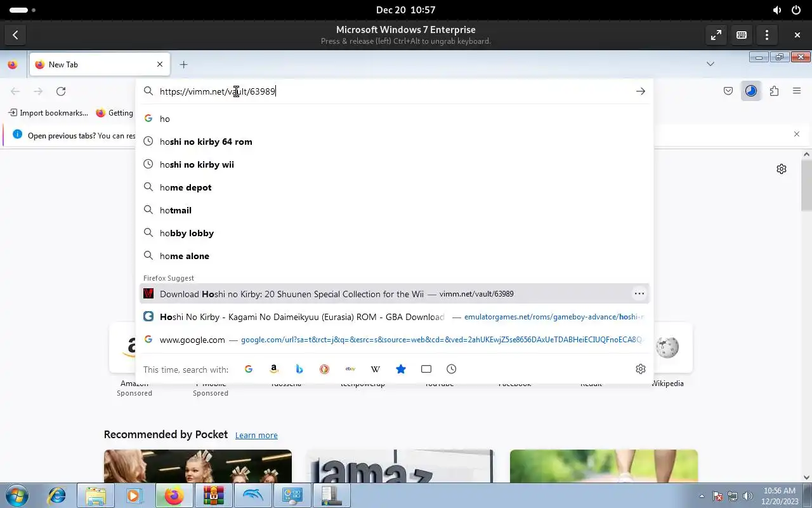Open the Windows tray clock 10:56 AM
Screen dimensions: 812x508
click(780, 496)
